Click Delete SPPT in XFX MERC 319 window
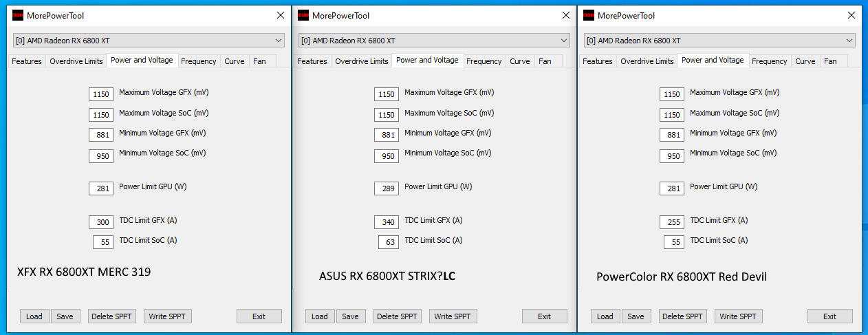This screenshot has height=335, width=868. pyautogui.click(x=112, y=316)
